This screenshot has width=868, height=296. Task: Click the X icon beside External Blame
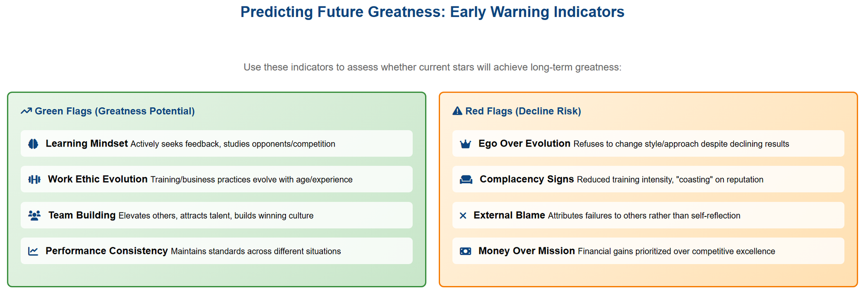(463, 216)
